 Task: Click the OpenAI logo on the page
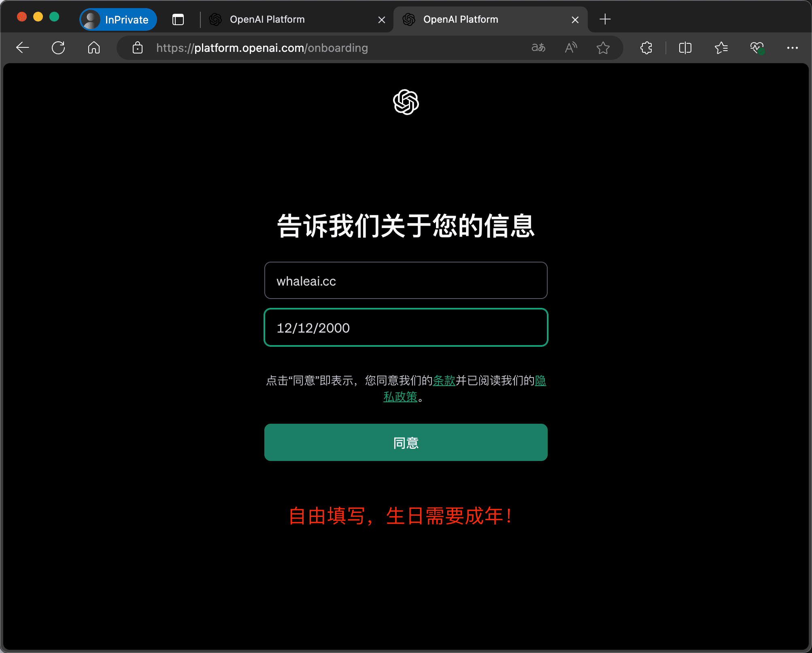point(406,102)
